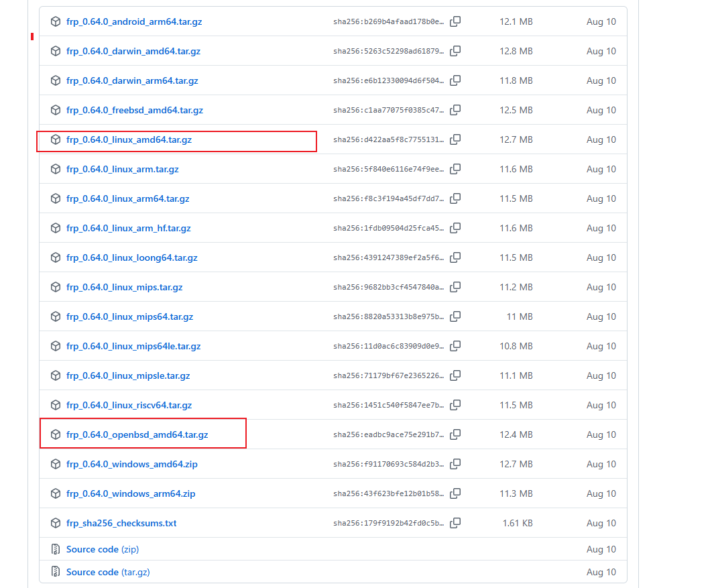Select hash text sha256:179f9192b42fd0c5b…
This screenshot has width=712, height=588.
(x=389, y=523)
